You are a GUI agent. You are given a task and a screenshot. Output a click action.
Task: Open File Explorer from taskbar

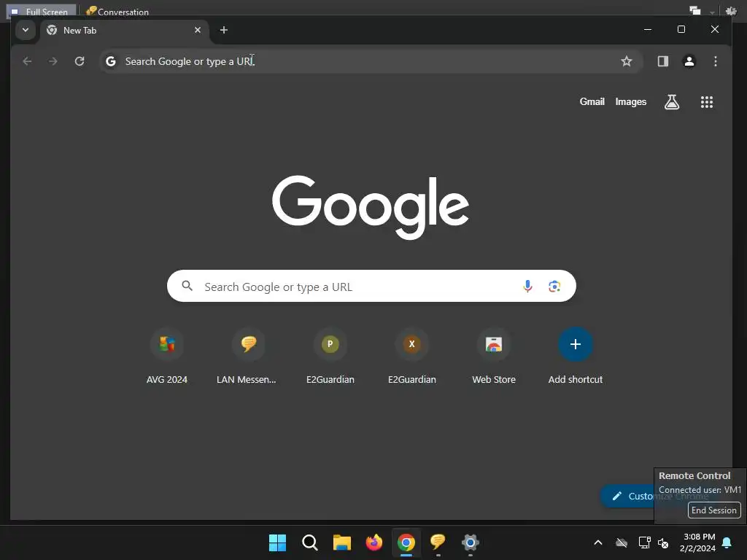[341, 542]
